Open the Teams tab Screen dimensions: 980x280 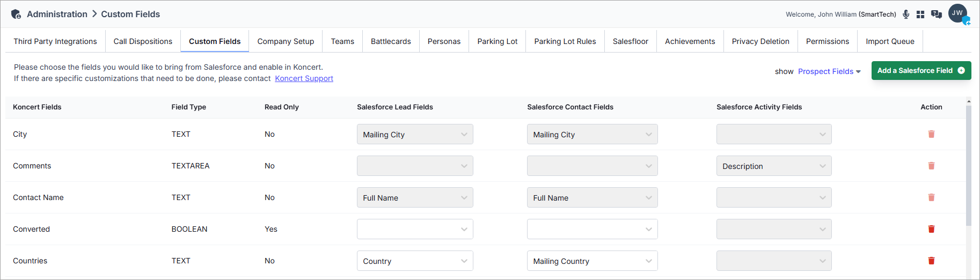[342, 41]
